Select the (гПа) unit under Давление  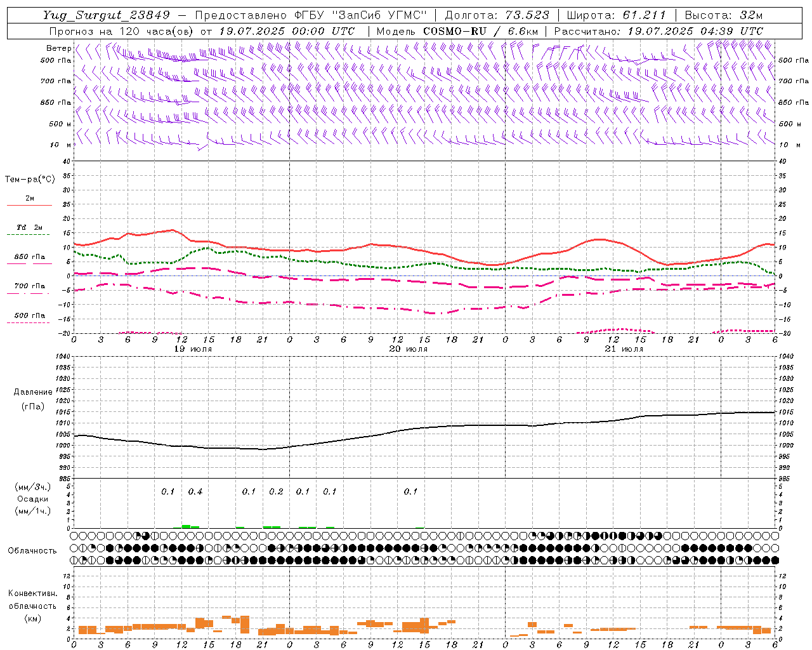pos(33,406)
